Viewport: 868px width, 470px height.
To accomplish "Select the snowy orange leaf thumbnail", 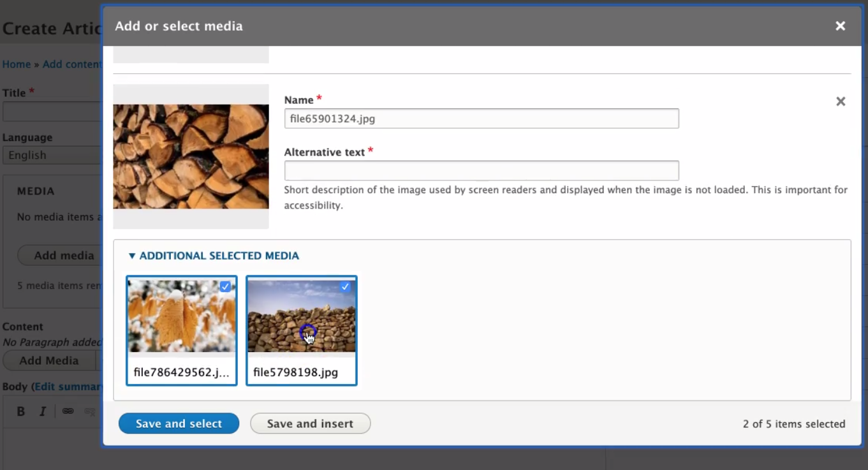I will 182,316.
